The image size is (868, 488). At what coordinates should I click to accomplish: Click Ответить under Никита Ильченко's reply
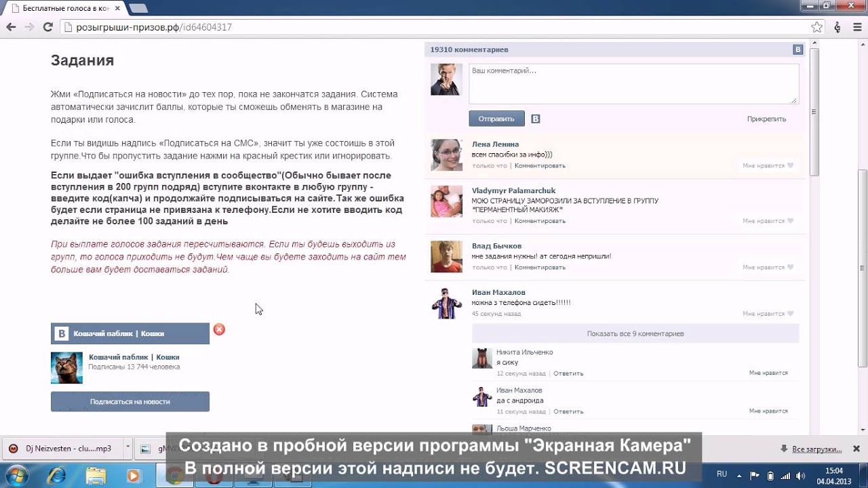click(568, 373)
